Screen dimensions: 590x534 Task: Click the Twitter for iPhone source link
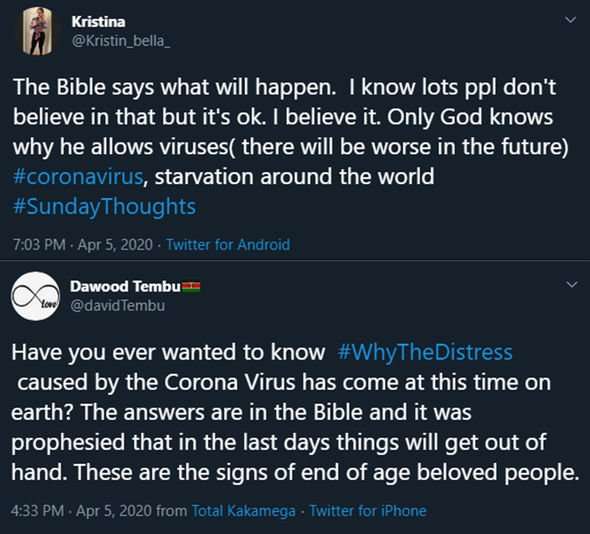(x=368, y=511)
